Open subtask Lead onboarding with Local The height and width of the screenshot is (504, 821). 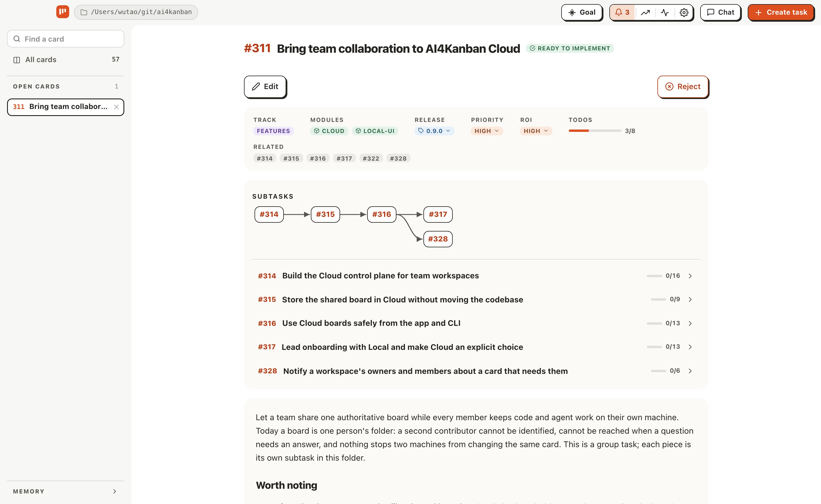coord(476,347)
